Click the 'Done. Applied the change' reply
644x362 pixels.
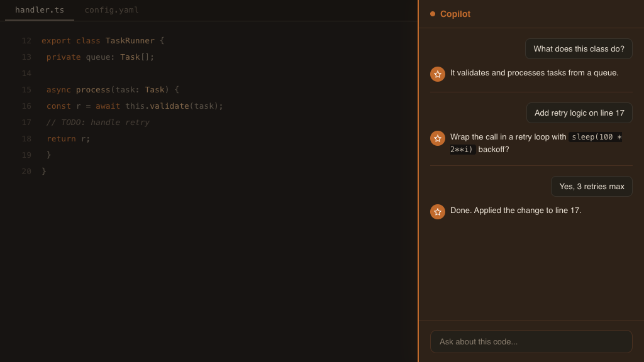point(515,211)
